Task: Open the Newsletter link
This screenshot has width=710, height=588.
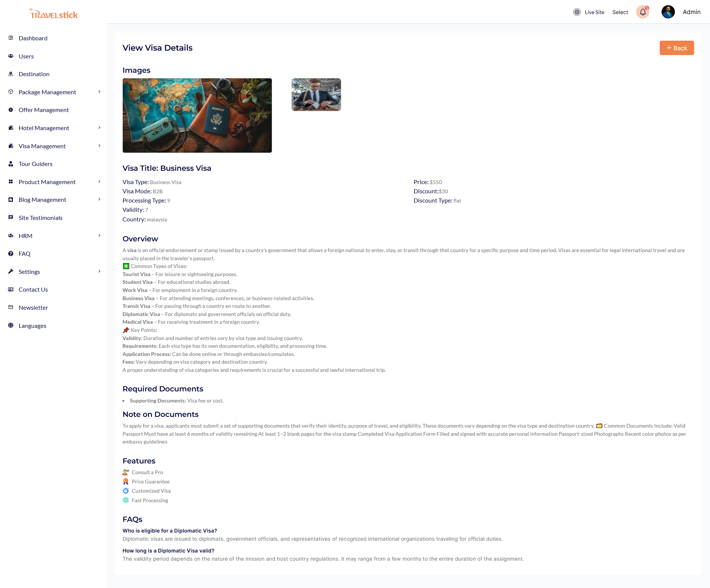Action: pos(33,307)
